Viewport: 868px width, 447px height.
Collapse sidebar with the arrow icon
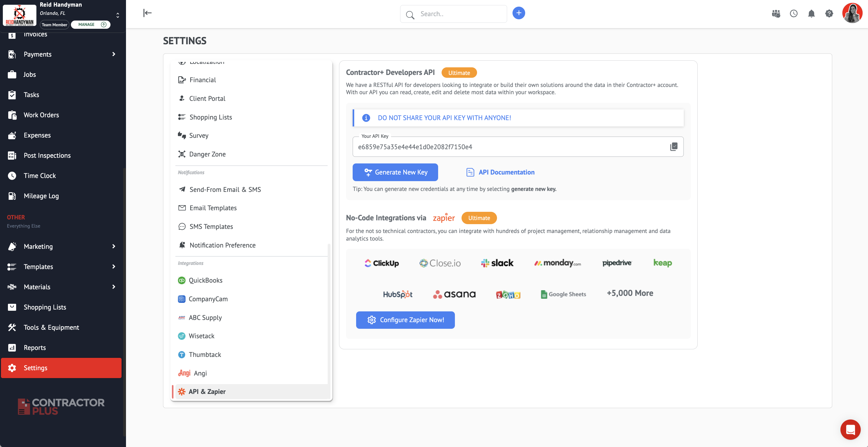(147, 13)
